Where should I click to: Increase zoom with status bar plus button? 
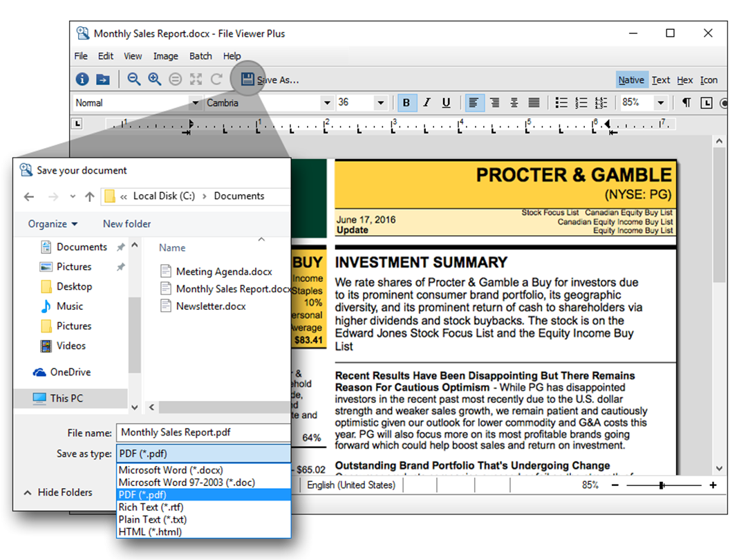coord(713,485)
